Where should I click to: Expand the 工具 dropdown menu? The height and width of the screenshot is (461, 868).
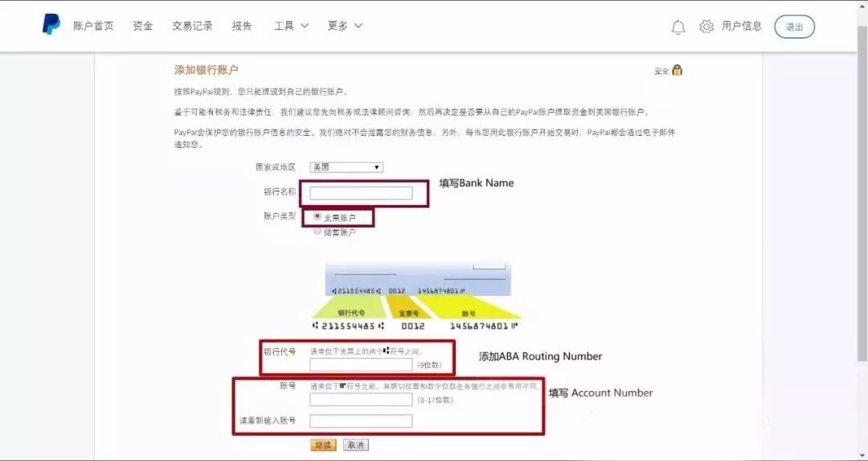coord(291,26)
